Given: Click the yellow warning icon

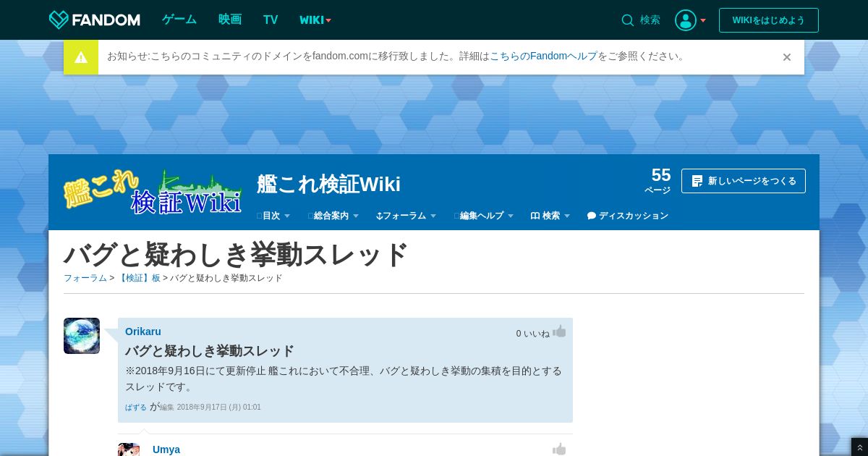Looking at the screenshot, I should tap(81, 57).
